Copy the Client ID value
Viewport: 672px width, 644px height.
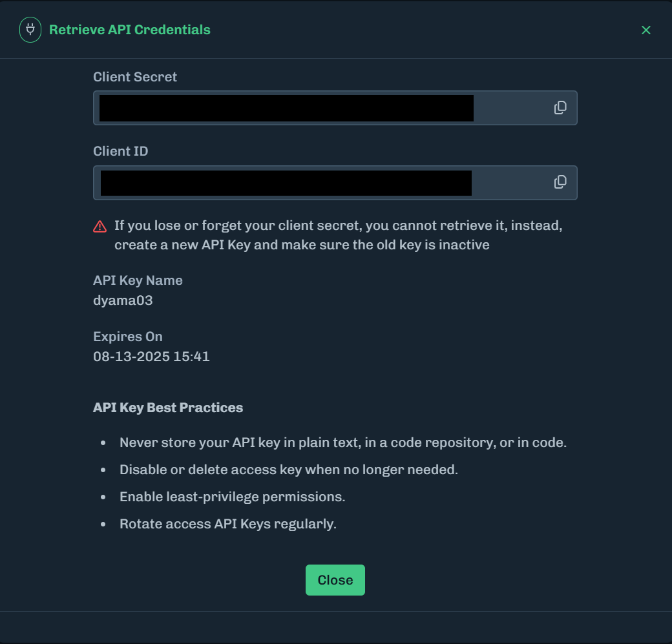[x=560, y=183]
